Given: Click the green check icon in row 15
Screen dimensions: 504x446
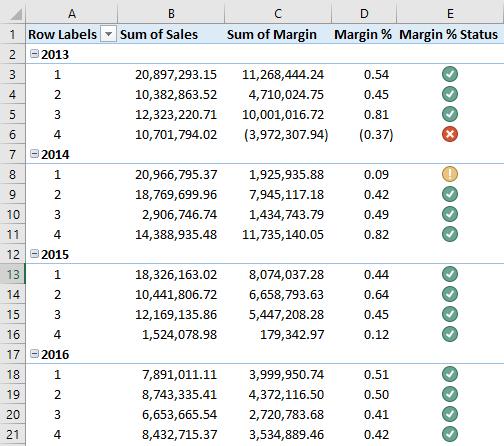Looking at the screenshot, I should [x=450, y=314].
